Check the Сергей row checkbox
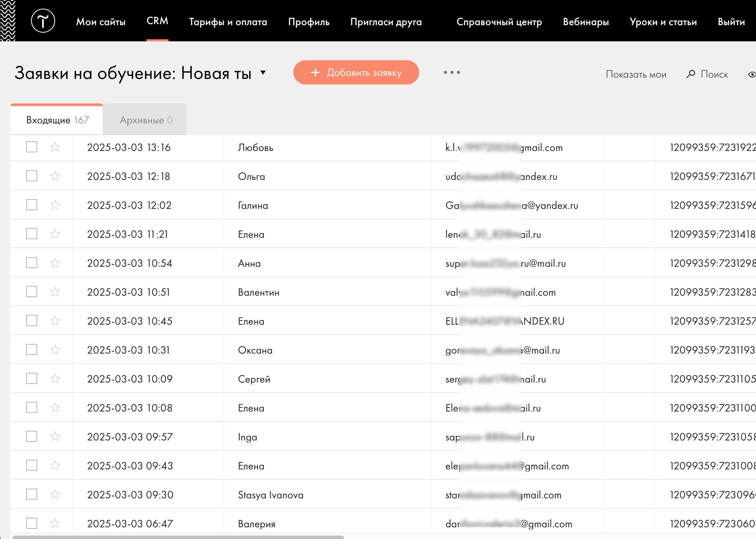This screenshot has height=539, width=756. [32, 378]
